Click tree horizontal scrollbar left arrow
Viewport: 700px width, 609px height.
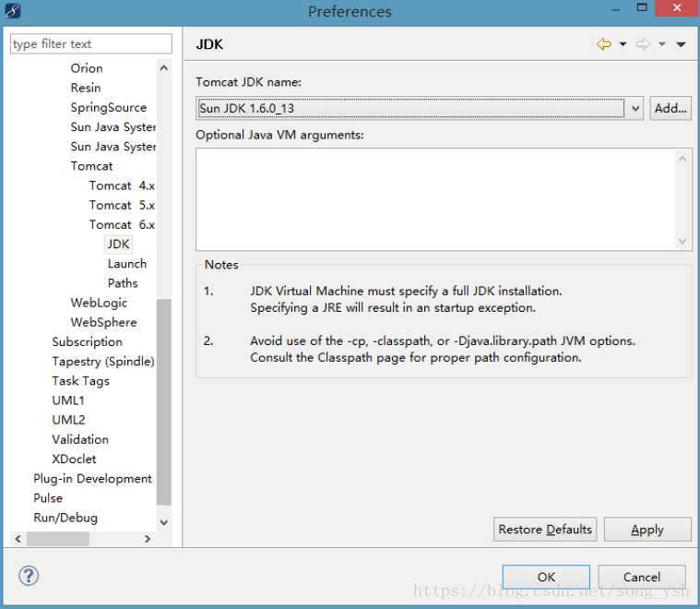pyautogui.click(x=18, y=539)
